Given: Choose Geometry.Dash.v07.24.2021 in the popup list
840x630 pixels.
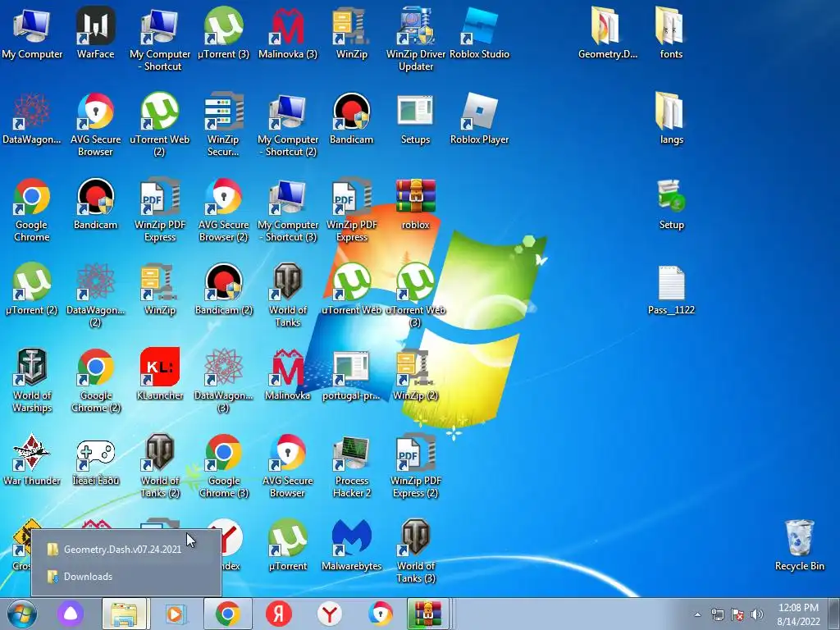Looking at the screenshot, I should pos(126,549).
